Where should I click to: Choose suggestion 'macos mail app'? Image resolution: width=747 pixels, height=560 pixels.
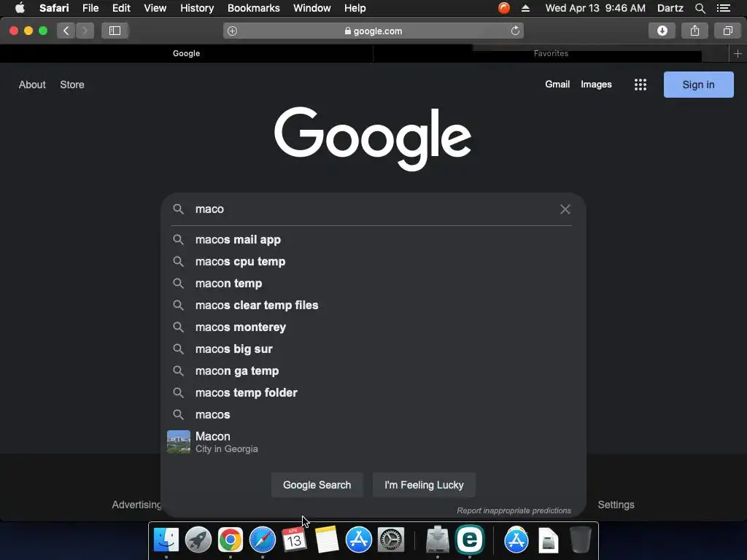pos(373,239)
